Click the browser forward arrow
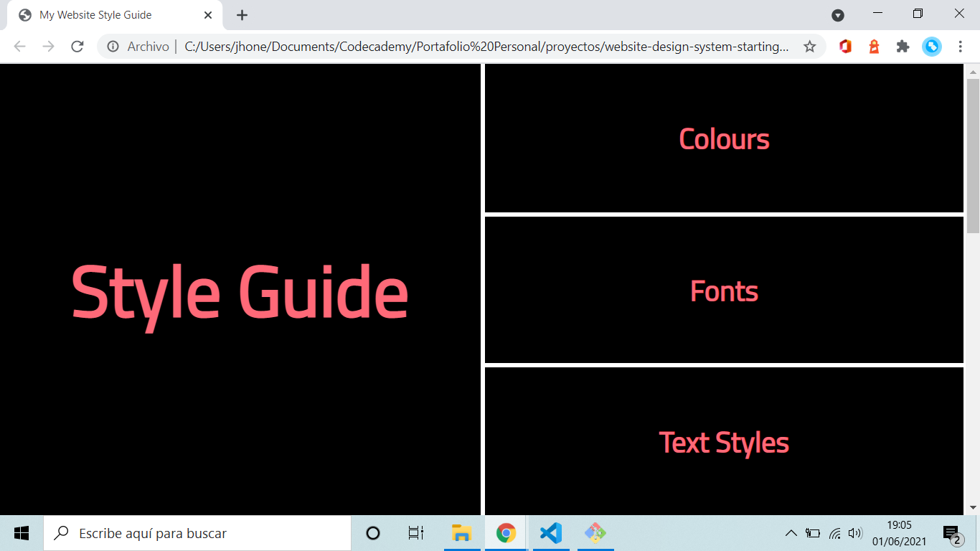This screenshot has width=980, height=551. pos(48,47)
